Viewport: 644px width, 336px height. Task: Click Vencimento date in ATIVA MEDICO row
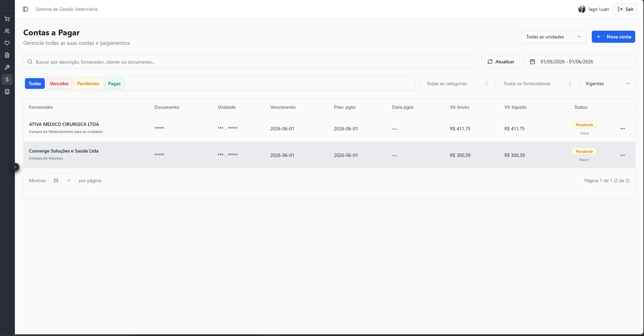click(282, 129)
